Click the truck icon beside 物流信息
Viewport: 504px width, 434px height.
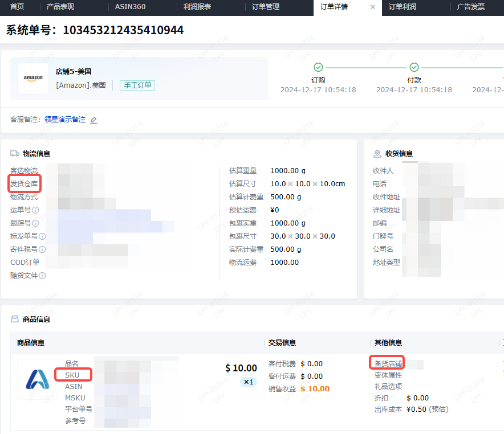[15, 154]
